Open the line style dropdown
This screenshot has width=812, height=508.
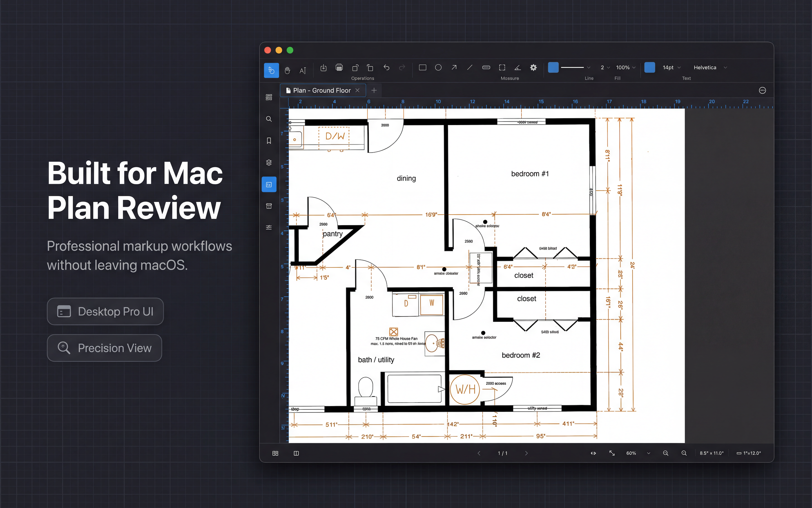[575, 67]
